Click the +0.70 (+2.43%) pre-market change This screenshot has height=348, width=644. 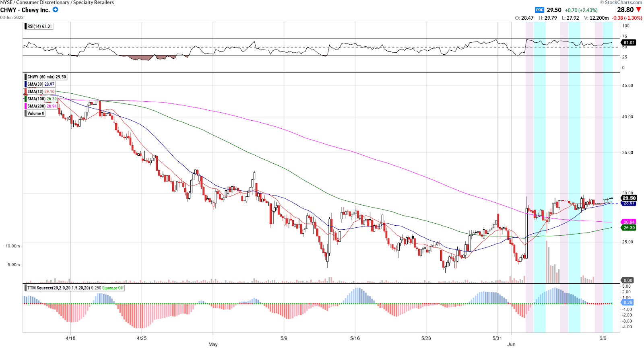(x=581, y=10)
